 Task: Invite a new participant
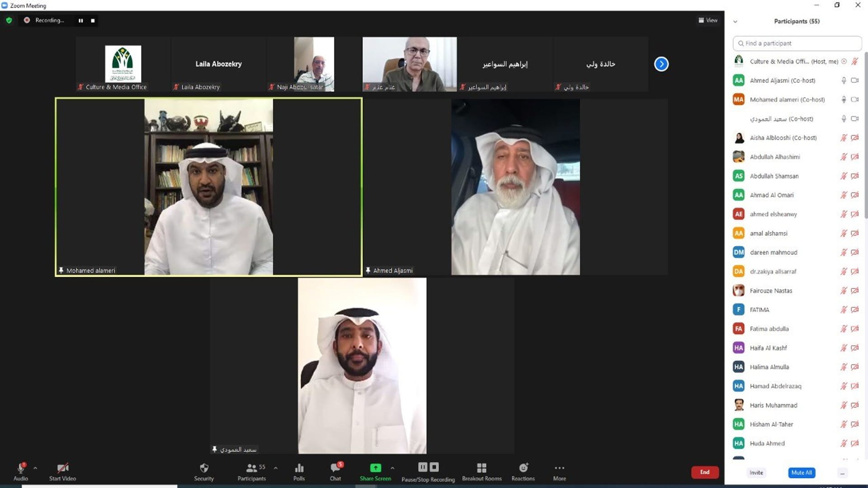pyautogui.click(x=756, y=472)
